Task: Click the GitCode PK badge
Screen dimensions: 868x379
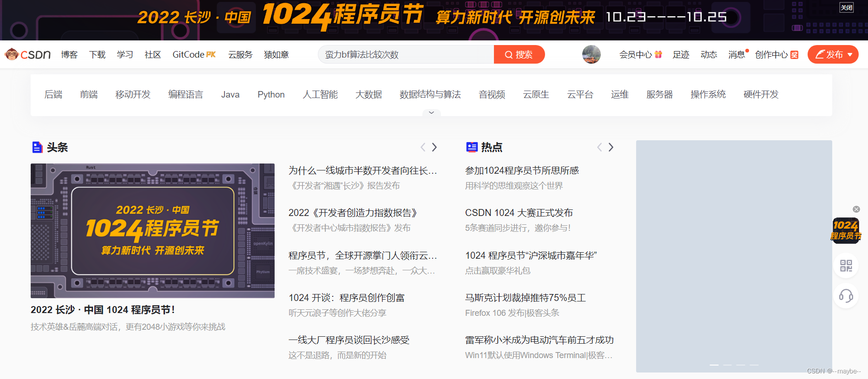Action: click(x=211, y=54)
